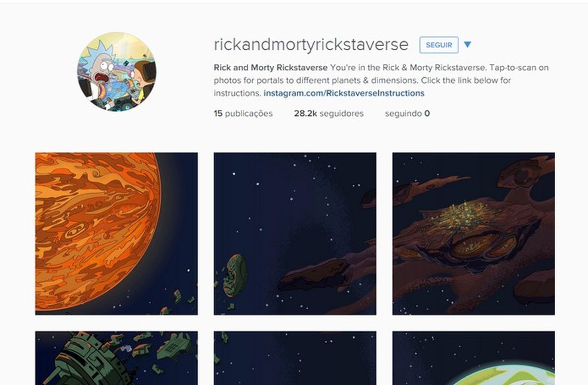Image resolution: width=588 pixels, height=385 pixels.
Task: Open the green and white planet post
Action: point(474,358)
